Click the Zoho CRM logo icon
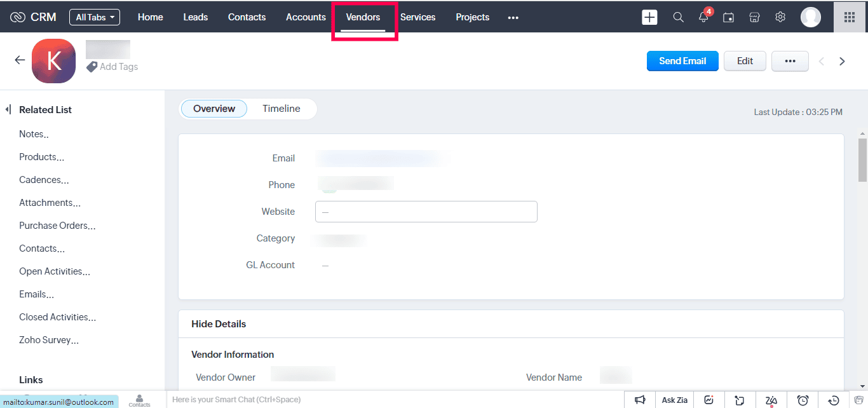This screenshot has width=868, height=408. coord(18,17)
